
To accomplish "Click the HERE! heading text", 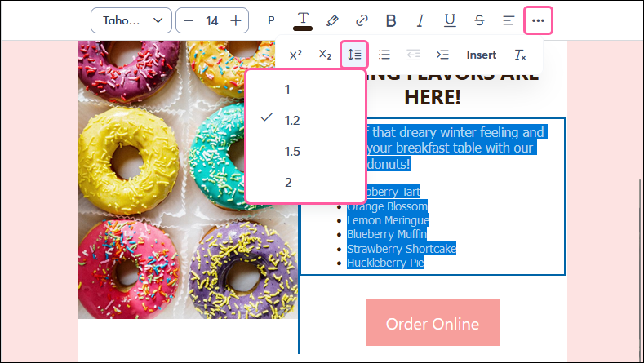I will (433, 97).
